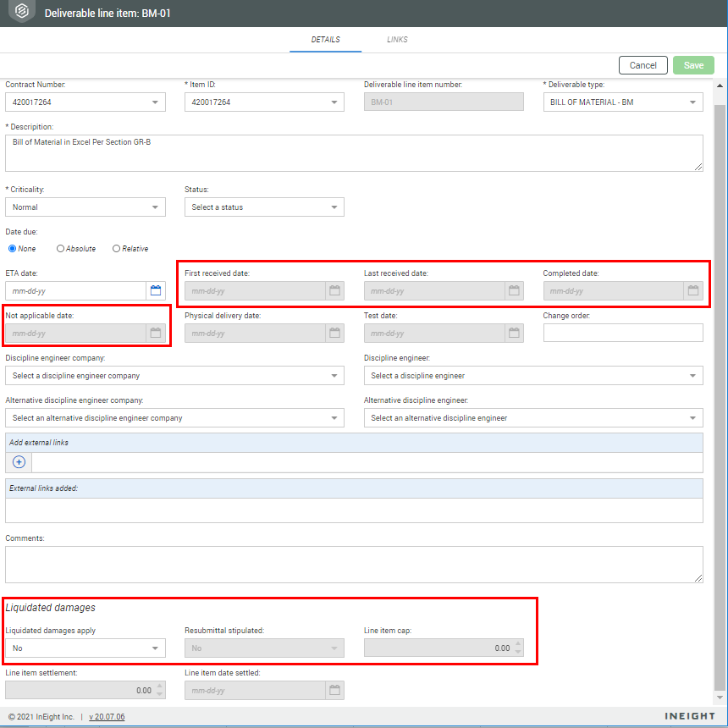
Task: Click the vertical scrollbar on the right
Action: (x=720, y=381)
